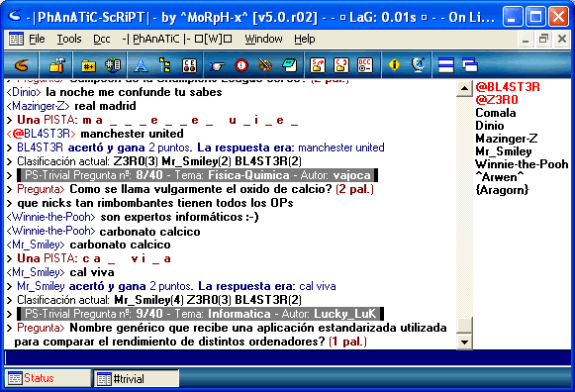Tile windows using the tile icon
Image resolution: width=575 pixels, height=392 pixels.
[x=446, y=65]
